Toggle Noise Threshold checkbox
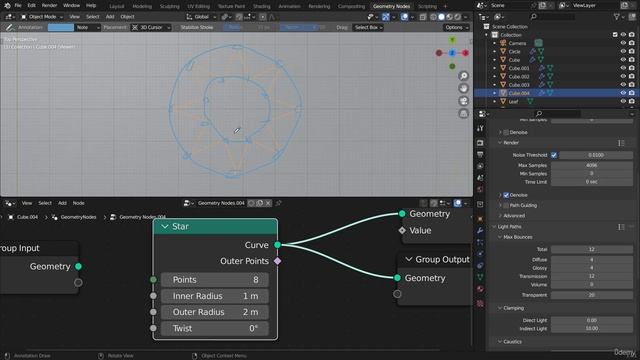This screenshot has width=640, height=360. pos(554,155)
